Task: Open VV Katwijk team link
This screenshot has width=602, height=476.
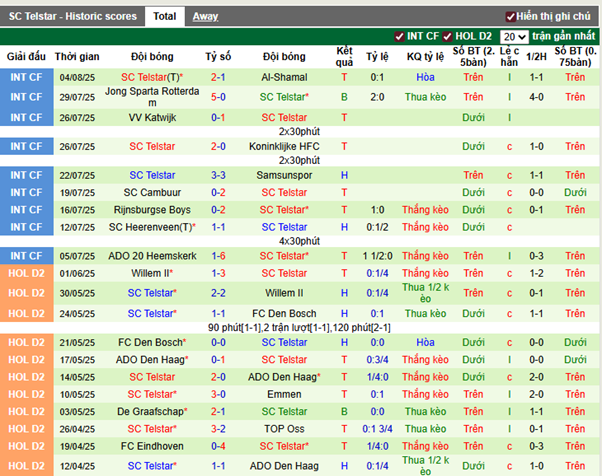Action: [x=152, y=117]
